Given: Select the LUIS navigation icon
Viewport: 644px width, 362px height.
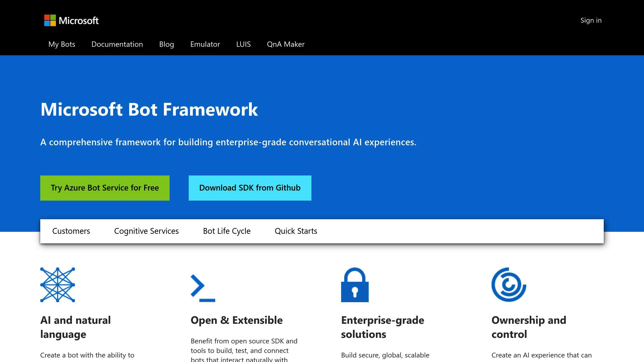Looking at the screenshot, I should [x=244, y=44].
